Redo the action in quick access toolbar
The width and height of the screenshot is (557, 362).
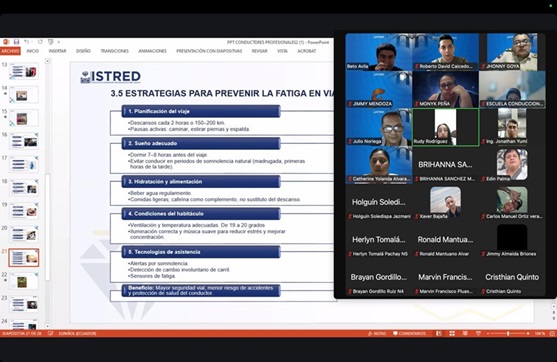(x=40, y=42)
